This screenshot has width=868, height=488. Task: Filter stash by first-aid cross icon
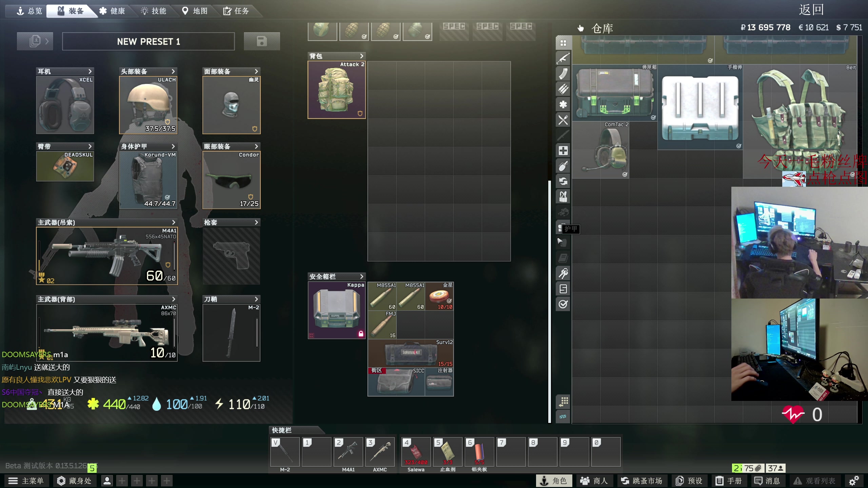pos(563,150)
